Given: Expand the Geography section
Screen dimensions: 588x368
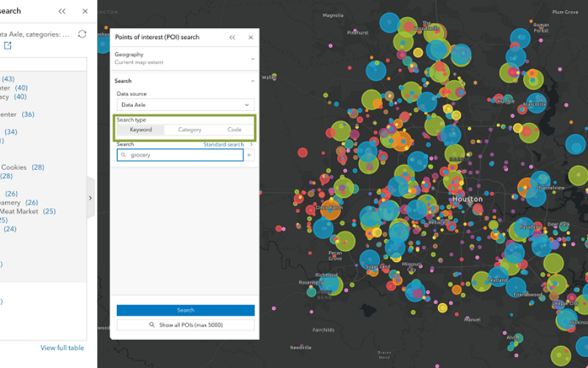Looking at the screenshot, I should (x=184, y=58).
